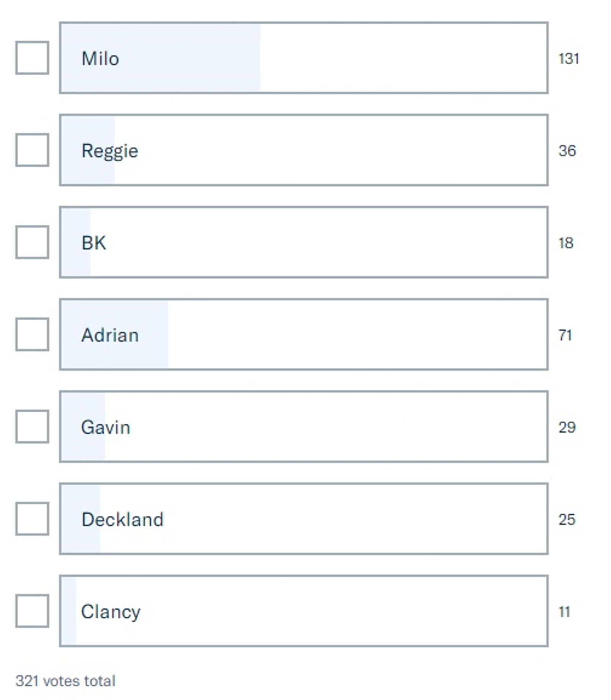
Task: Tick the Reggie checkbox
Action: point(32,150)
